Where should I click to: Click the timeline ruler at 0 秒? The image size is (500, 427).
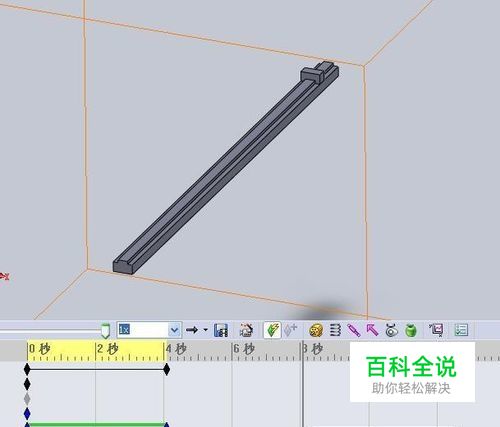[x=39, y=349]
